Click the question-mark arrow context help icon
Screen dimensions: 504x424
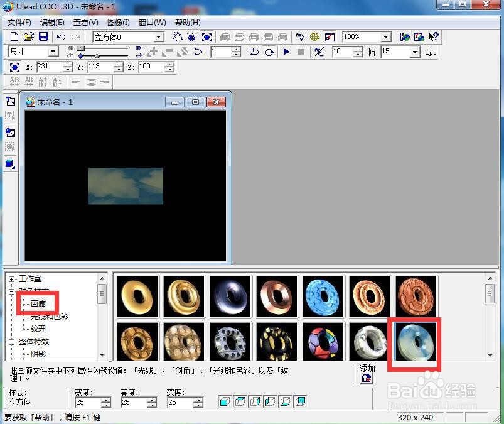coord(434,36)
